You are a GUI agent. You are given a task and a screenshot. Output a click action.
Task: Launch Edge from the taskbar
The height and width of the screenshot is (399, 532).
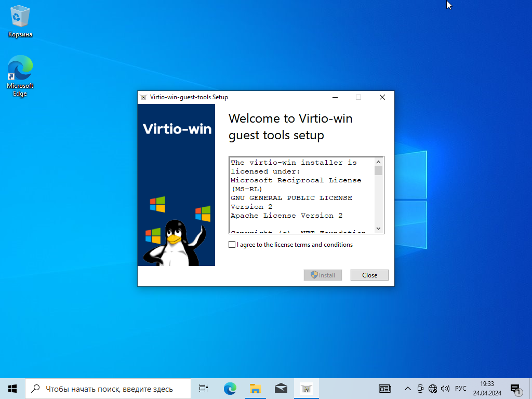click(x=230, y=389)
